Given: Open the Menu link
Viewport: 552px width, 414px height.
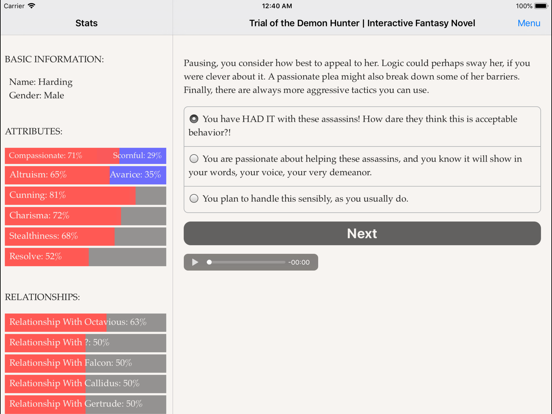Looking at the screenshot, I should pos(528,23).
